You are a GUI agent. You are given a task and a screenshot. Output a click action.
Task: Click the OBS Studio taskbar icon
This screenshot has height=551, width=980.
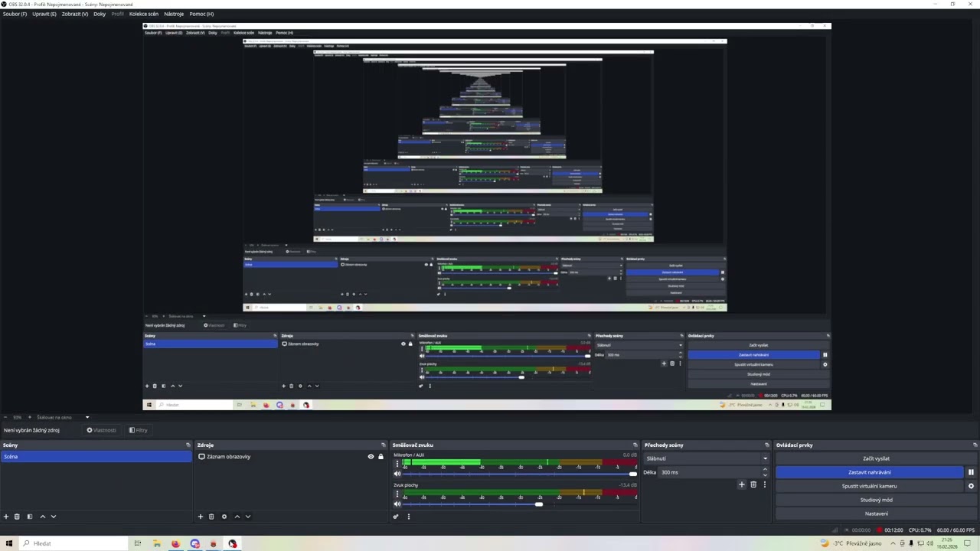tap(233, 543)
